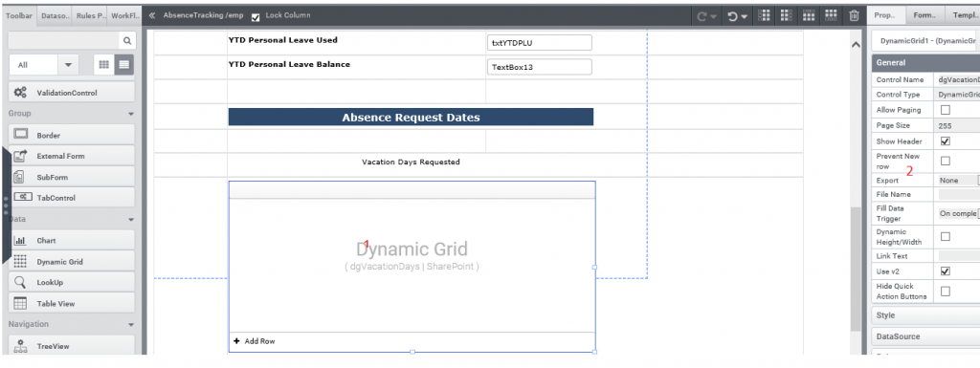
Task: Open the Export None dropdown
Action: click(959, 181)
